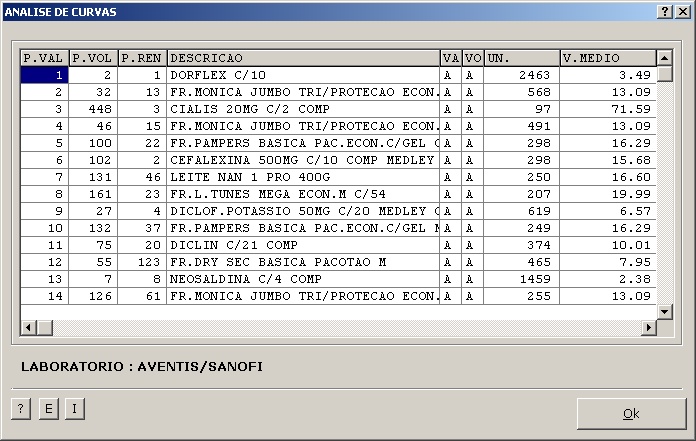Click the P.VOL value 448
The height and width of the screenshot is (441, 696).
coord(100,109)
